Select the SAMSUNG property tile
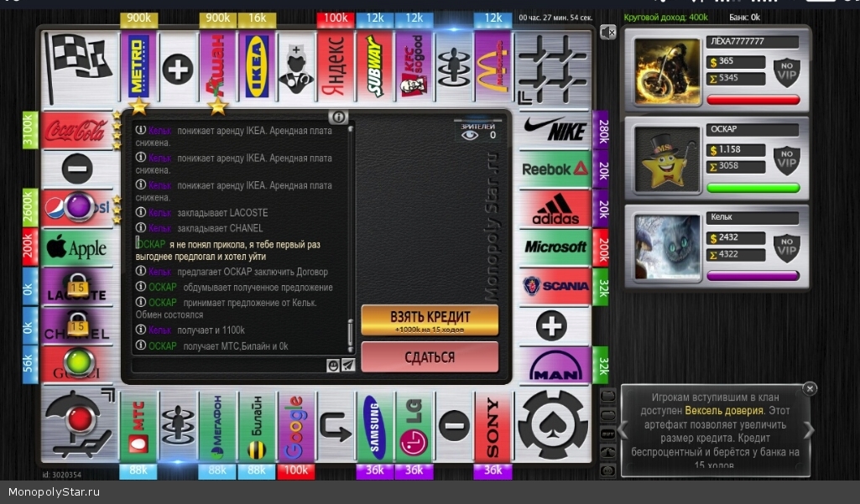The height and width of the screenshot is (504, 860). click(x=374, y=426)
